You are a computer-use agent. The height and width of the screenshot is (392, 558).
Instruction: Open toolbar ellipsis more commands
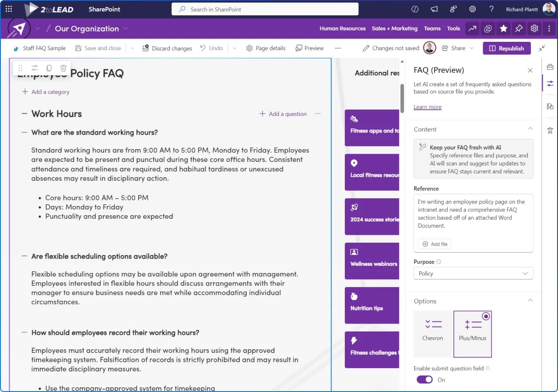tap(338, 48)
